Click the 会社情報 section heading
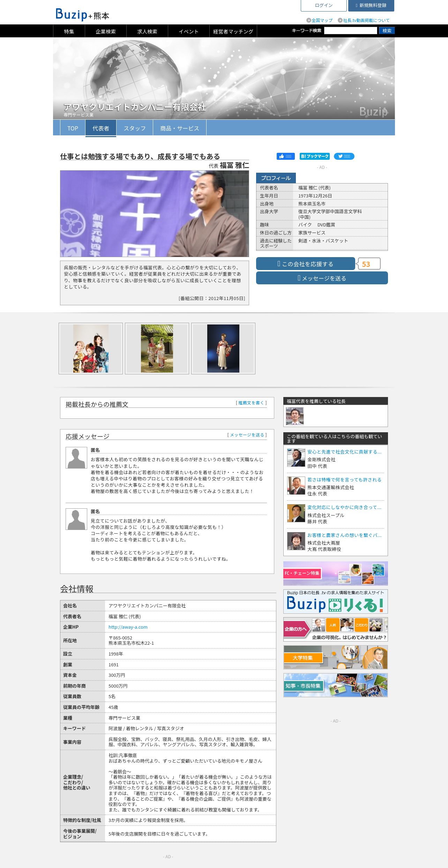Screen dimensions: 448x868 (77, 589)
